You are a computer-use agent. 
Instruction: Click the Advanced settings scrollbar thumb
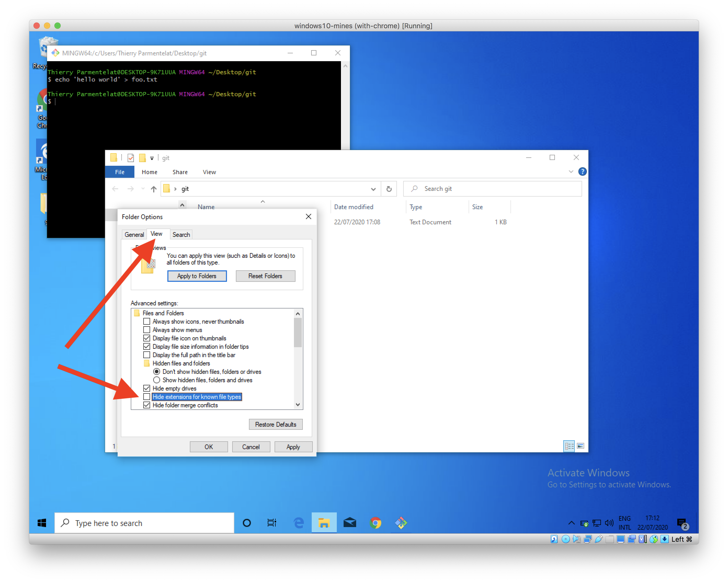pyautogui.click(x=298, y=333)
